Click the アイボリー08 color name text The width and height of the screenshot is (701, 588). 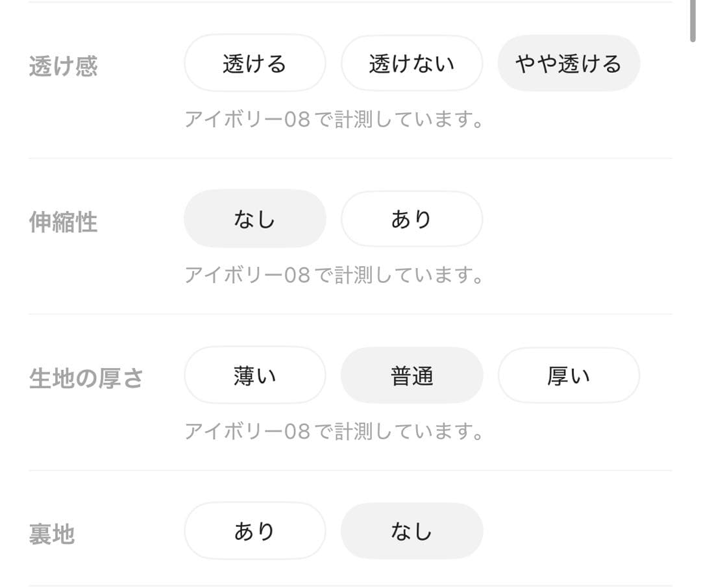[237, 119]
